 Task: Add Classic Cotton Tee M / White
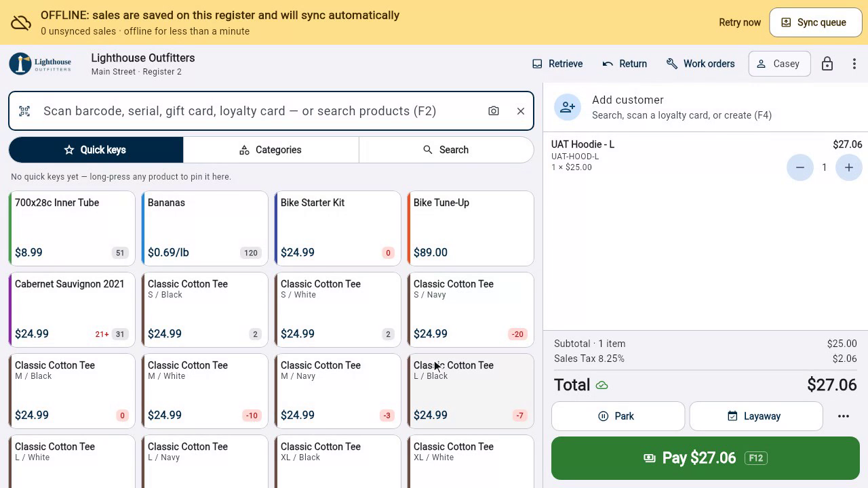tap(205, 391)
